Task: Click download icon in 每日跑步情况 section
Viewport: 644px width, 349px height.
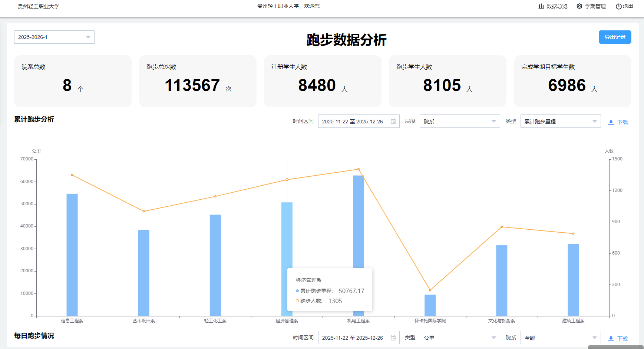Action: point(611,339)
